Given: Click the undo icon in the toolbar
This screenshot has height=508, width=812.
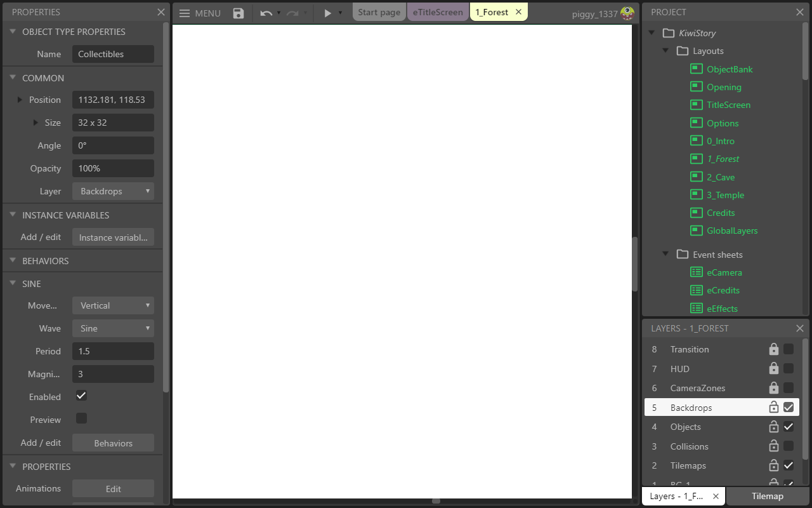Looking at the screenshot, I should tap(265, 13).
